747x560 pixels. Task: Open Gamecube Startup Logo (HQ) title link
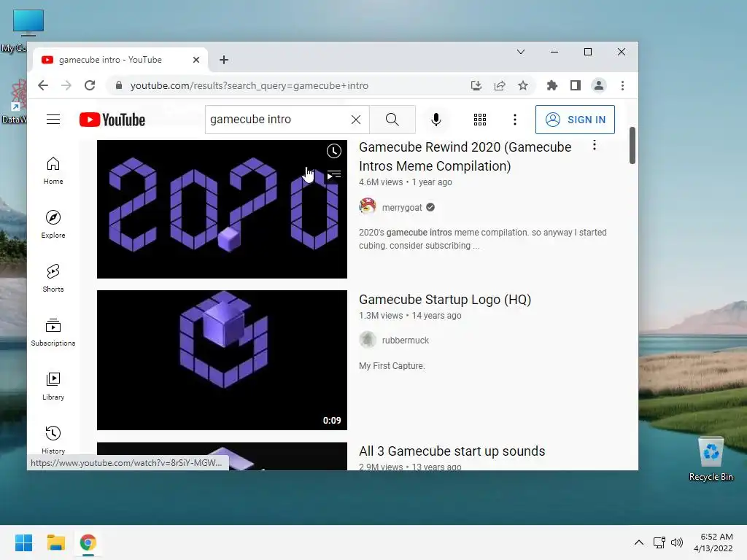coord(445,300)
